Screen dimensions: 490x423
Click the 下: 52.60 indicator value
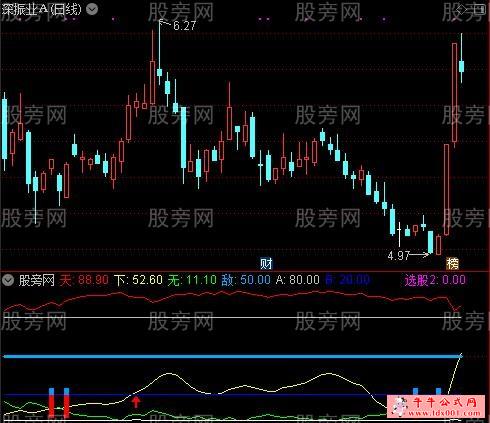point(138,280)
